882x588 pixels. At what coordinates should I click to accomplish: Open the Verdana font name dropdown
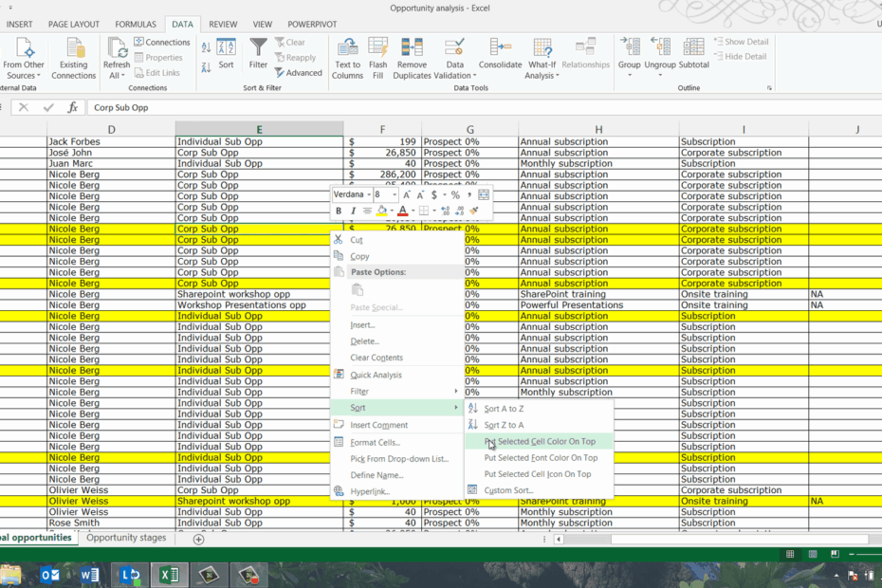369,195
